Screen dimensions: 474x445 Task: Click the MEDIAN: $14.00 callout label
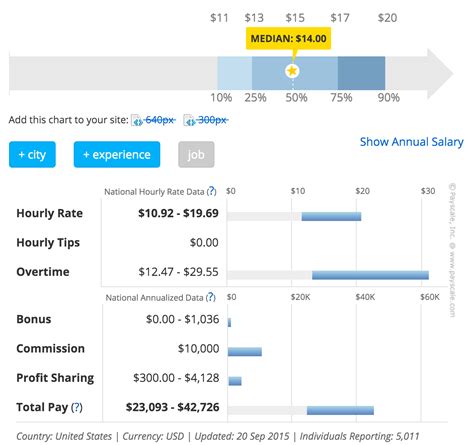click(288, 38)
